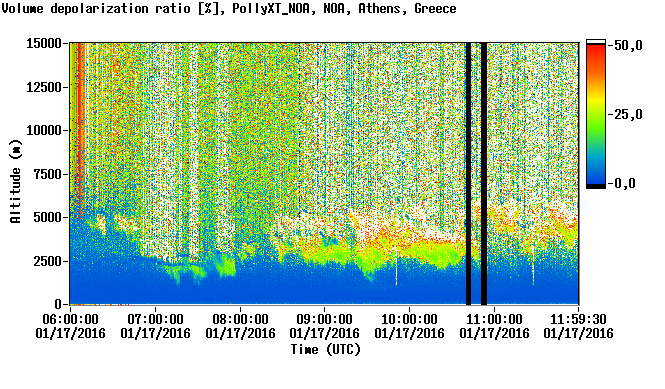665x389 pixels.
Task: Click the 11:59:30 time tick label
Action: tap(578, 326)
